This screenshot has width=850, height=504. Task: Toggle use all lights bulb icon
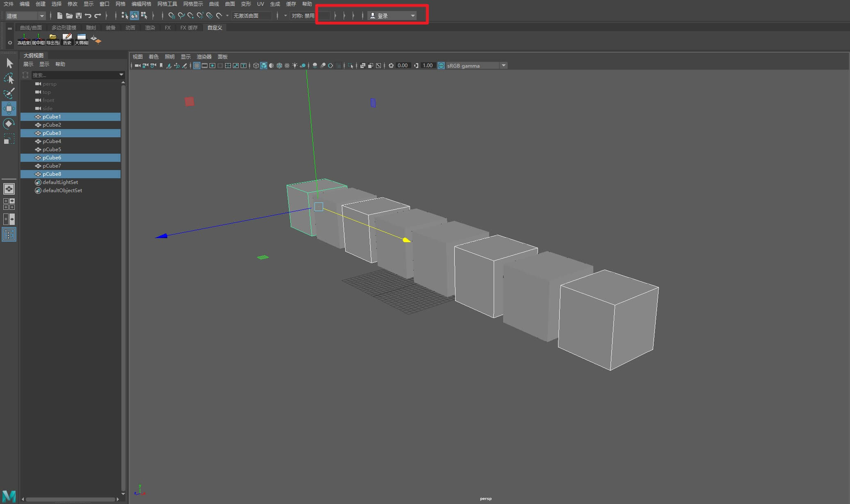(x=295, y=66)
